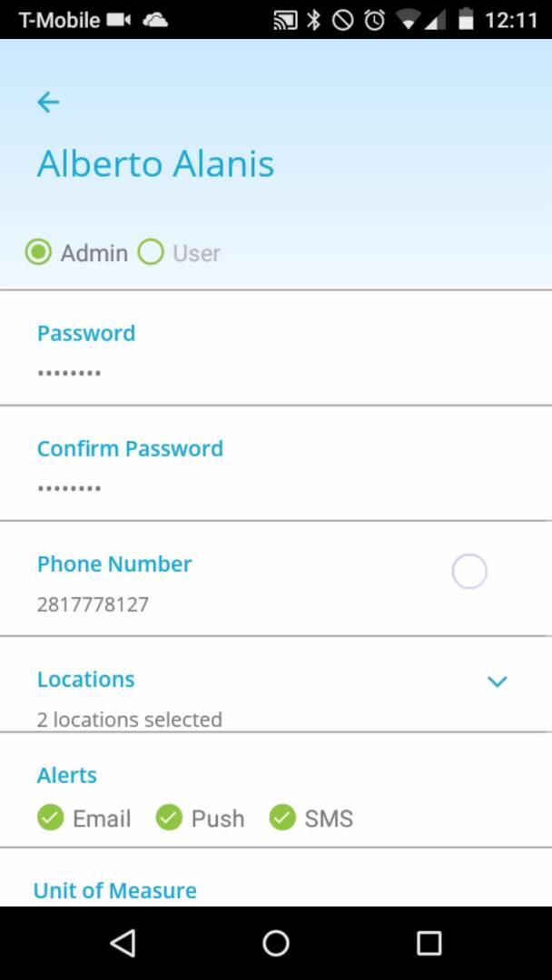This screenshot has height=980, width=552.
Task: Select the Admin radio button
Action: pos(38,252)
